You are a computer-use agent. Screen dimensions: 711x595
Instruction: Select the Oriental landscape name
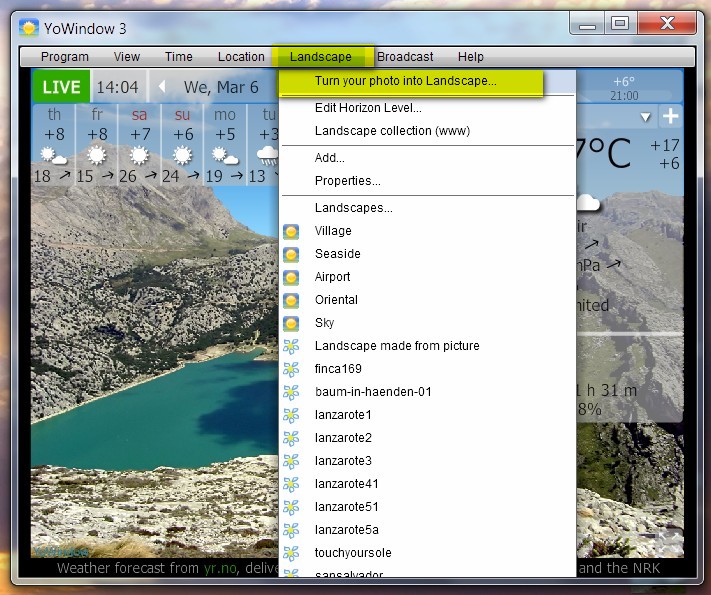[x=336, y=300]
